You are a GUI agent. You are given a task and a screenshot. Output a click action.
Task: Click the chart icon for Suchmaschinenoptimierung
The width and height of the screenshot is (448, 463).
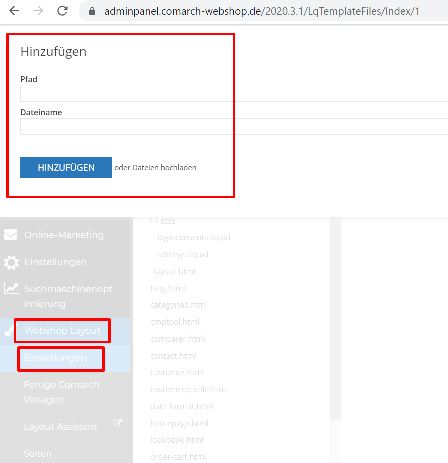click(x=11, y=288)
